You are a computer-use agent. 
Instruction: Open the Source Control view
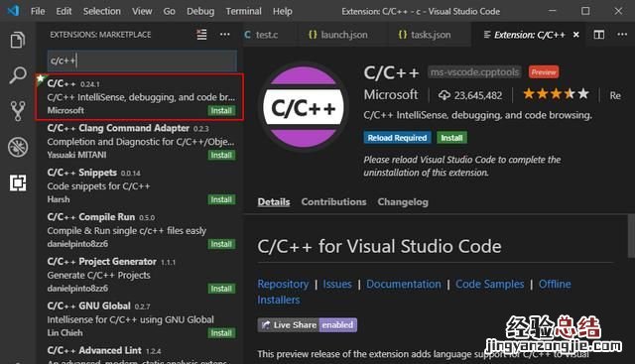pyautogui.click(x=18, y=110)
